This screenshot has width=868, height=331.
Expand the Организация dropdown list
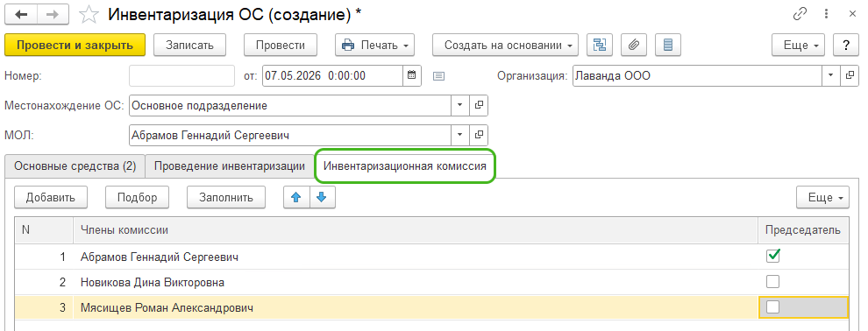(x=831, y=75)
